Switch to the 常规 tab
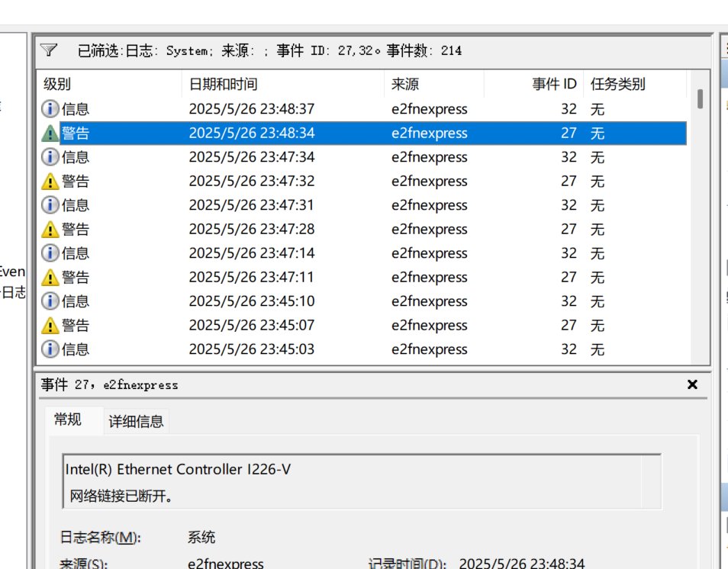Screen dimensions: 728x569 click(x=68, y=420)
